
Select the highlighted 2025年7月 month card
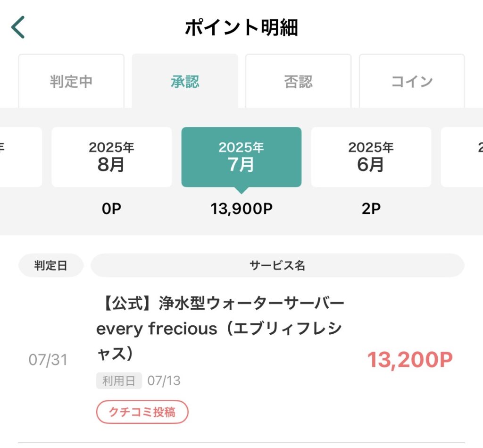point(241,157)
